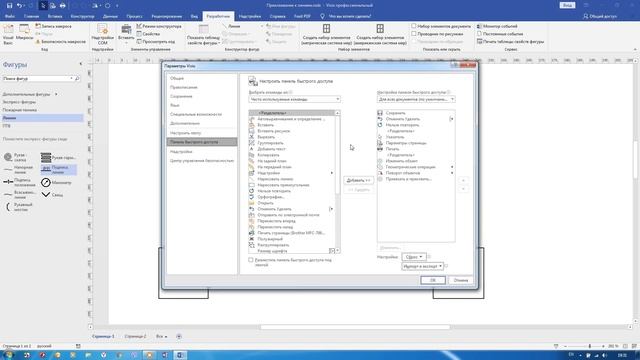Image resolution: width=640 pixels, height=360 pixels.
Task: Toggle Постоянные события checkbox
Action: click(479, 34)
